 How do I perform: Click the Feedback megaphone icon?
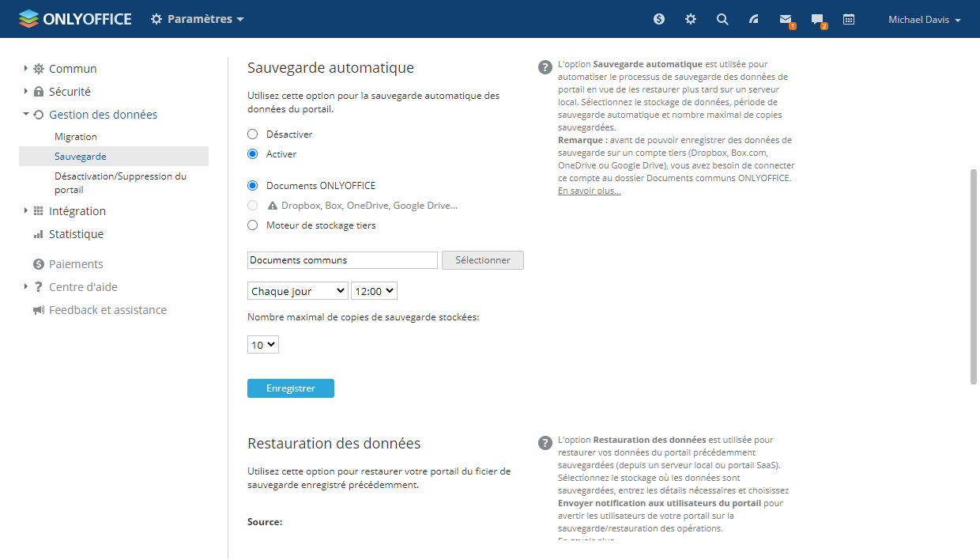point(39,310)
